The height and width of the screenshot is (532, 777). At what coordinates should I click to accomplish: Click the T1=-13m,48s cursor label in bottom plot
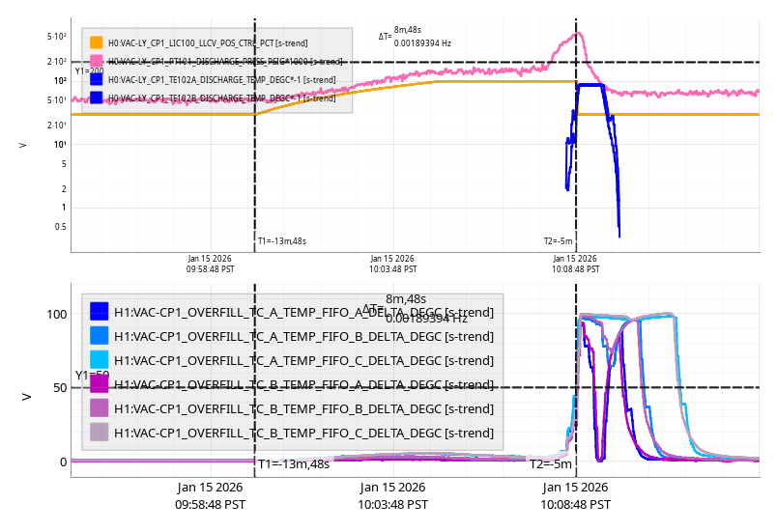click(x=294, y=464)
